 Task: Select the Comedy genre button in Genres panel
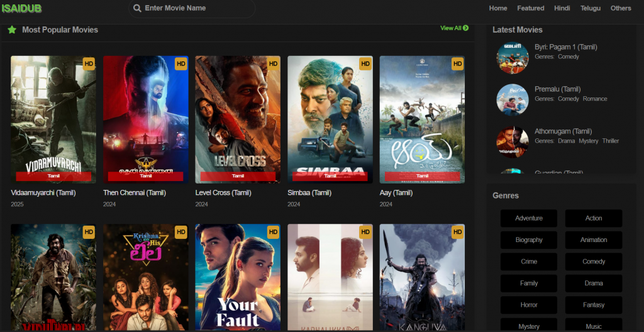[594, 262]
